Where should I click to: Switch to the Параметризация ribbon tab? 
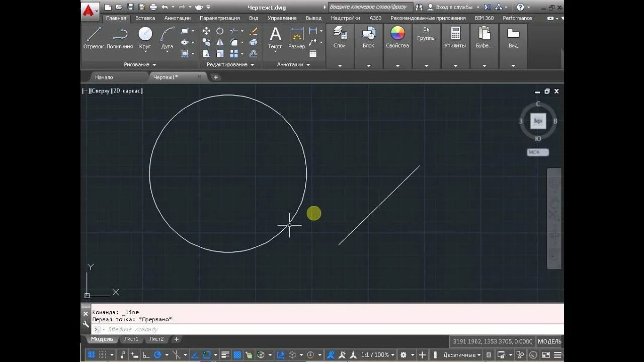[x=220, y=18]
